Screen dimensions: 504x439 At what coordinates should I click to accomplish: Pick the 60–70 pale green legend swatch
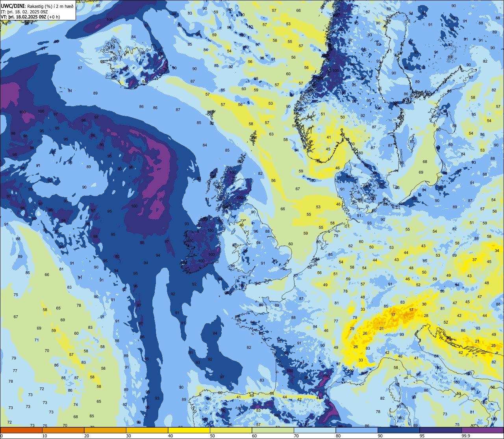273,430
